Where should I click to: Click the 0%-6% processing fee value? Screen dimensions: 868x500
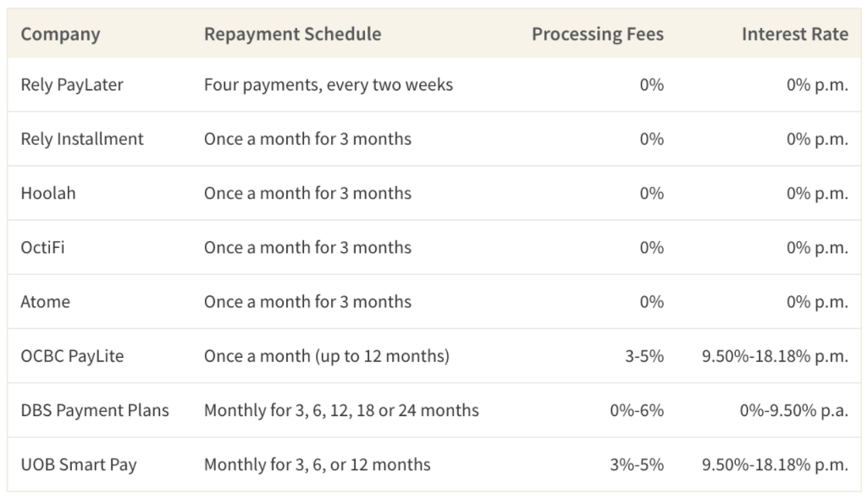(637, 409)
